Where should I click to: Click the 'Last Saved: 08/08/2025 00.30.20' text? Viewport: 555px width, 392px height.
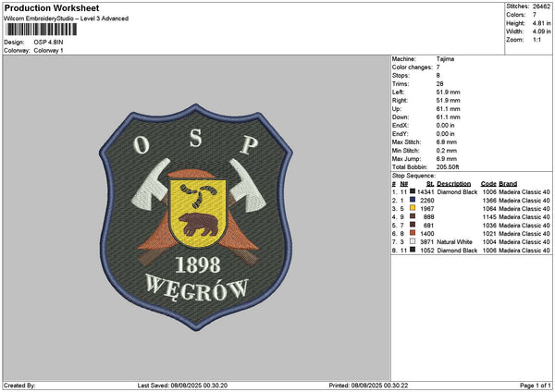[x=182, y=386]
